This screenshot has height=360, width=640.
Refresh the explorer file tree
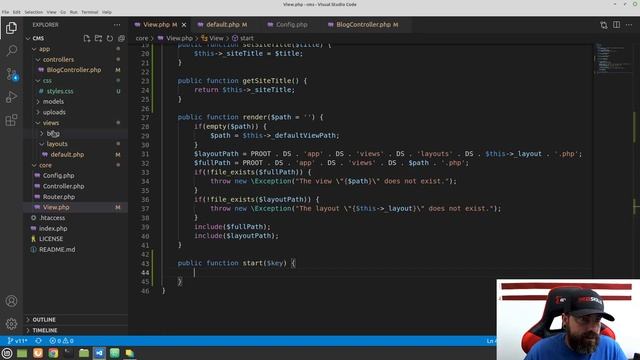(x=110, y=38)
